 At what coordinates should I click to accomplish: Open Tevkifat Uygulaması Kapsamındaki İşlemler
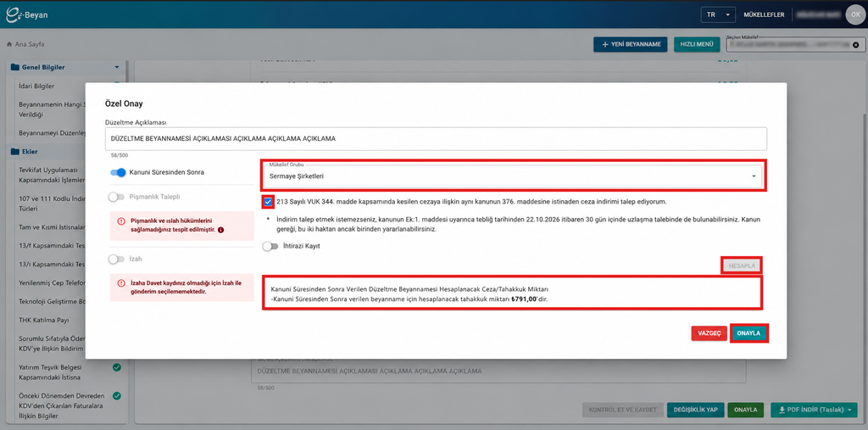52,175
